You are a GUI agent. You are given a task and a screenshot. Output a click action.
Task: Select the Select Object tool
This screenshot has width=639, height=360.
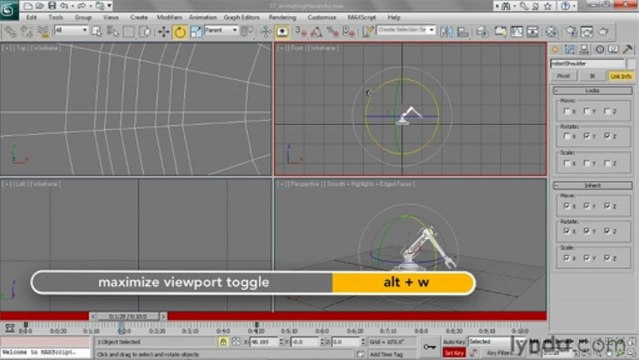(97, 31)
